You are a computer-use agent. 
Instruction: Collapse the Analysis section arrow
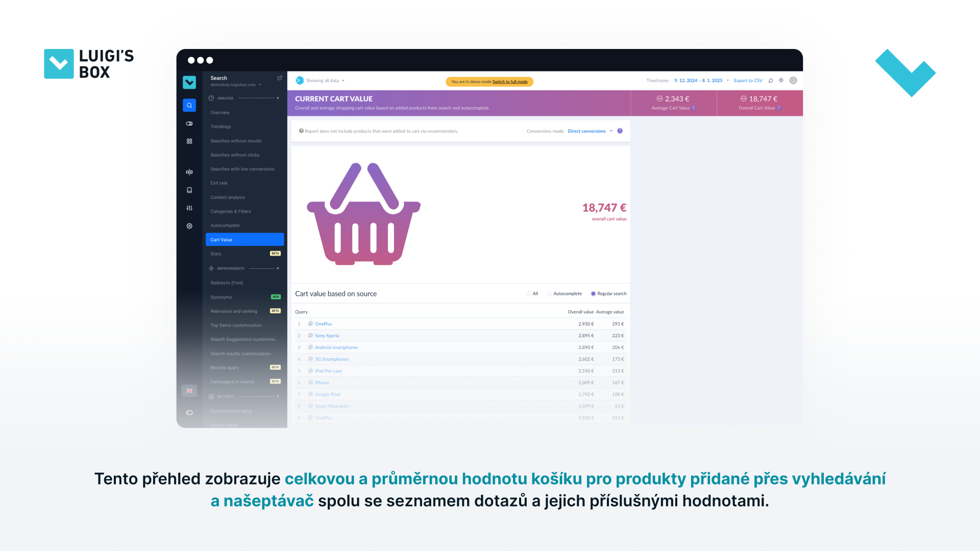click(x=278, y=98)
